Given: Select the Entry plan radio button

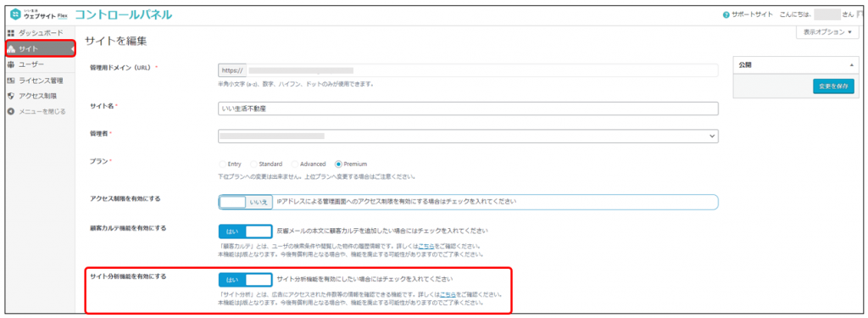Looking at the screenshot, I should 223,164.
